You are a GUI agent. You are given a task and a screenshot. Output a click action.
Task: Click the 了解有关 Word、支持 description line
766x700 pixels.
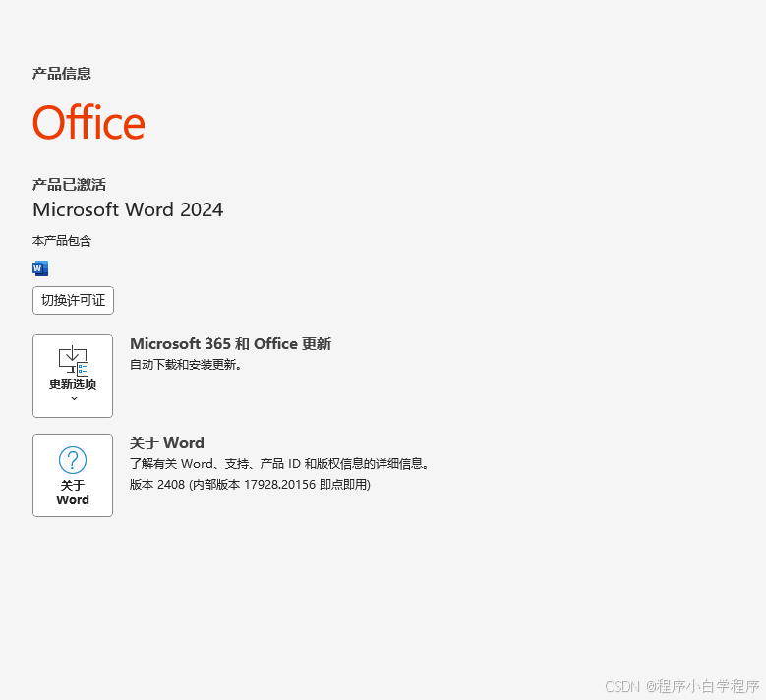pos(279,464)
